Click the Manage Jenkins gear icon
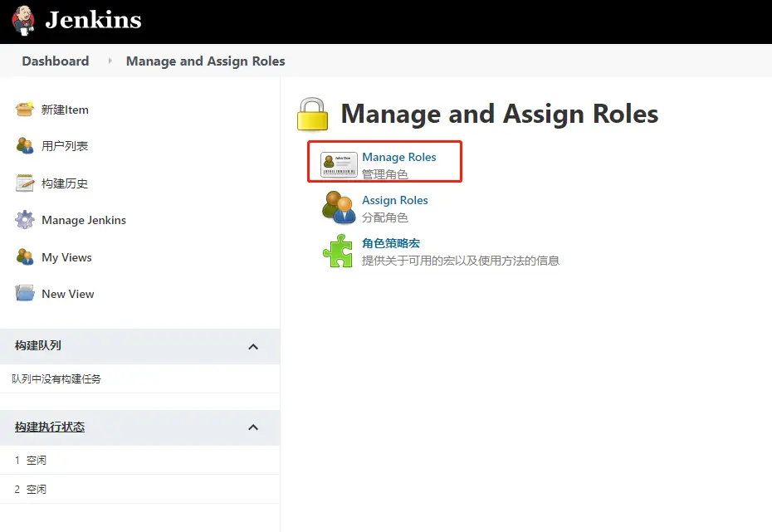This screenshot has width=772, height=532. tap(25, 220)
